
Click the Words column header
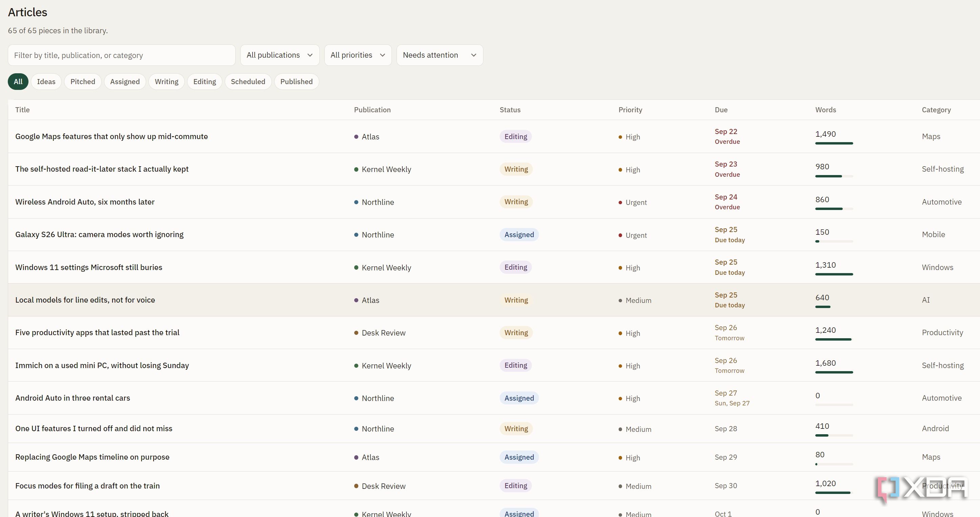(x=825, y=110)
